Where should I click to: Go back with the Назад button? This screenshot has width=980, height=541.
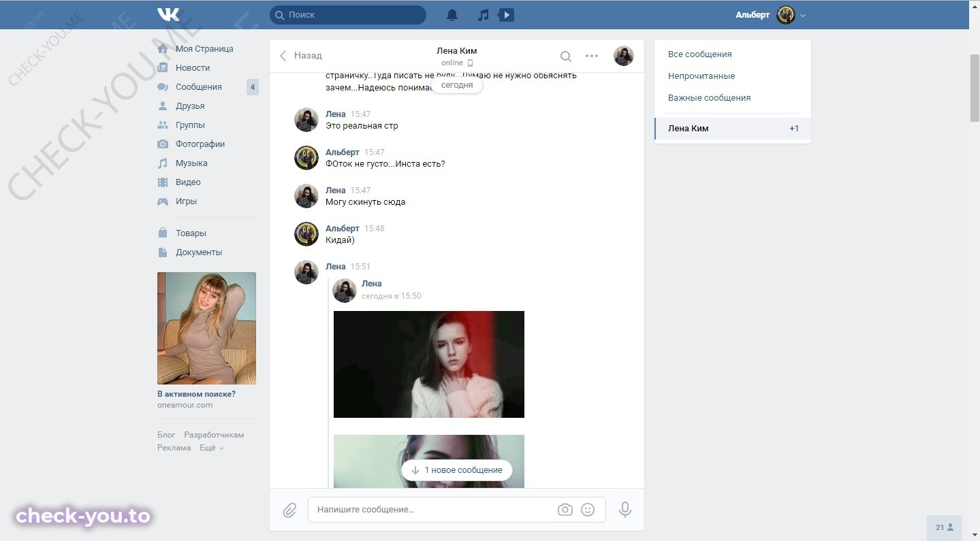pos(300,56)
